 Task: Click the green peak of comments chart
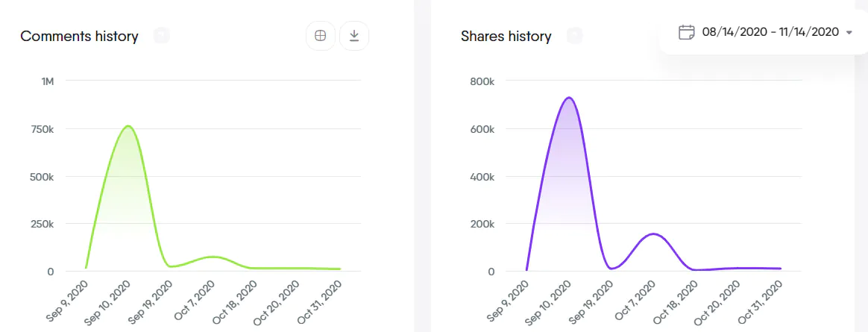coord(128,126)
